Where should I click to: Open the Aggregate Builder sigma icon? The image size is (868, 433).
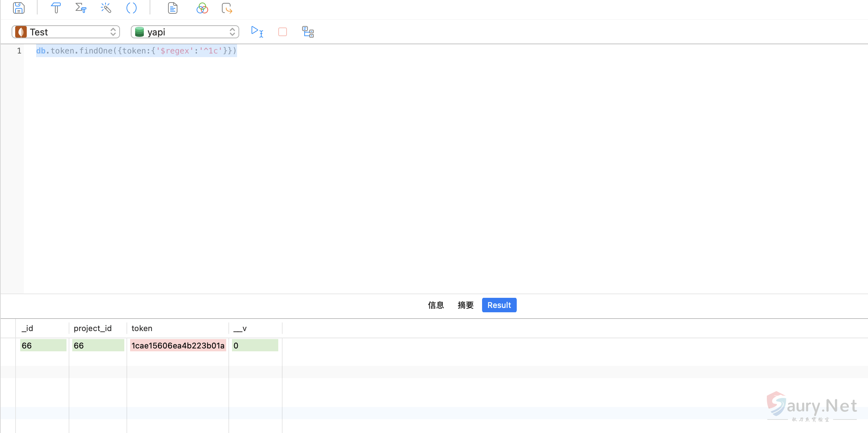point(81,8)
